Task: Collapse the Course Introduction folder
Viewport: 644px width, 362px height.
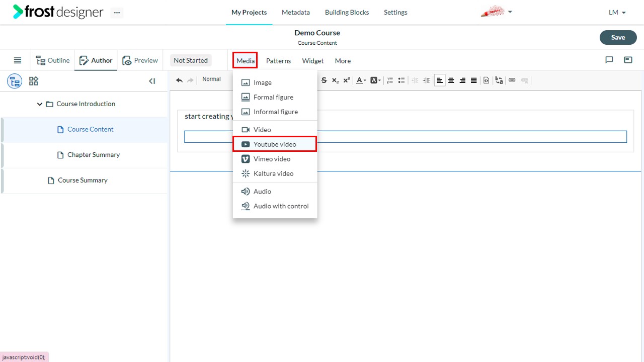Action: (x=40, y=104)
